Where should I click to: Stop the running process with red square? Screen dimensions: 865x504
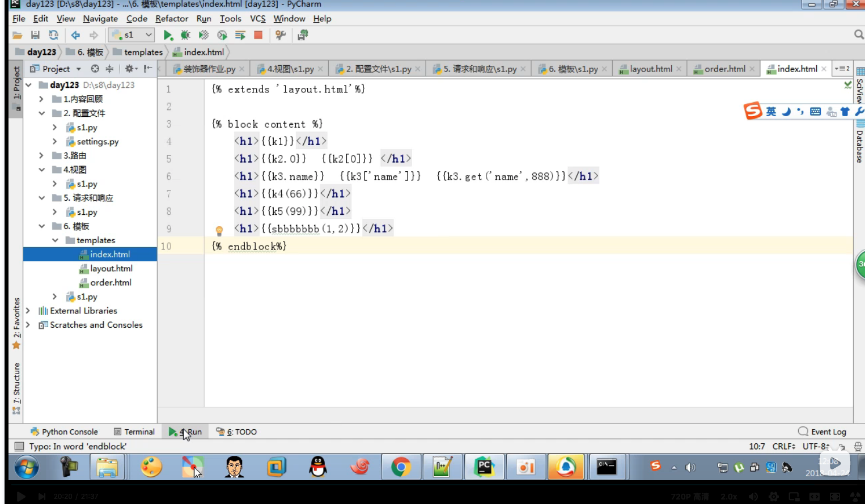click(x=258, y=35)
